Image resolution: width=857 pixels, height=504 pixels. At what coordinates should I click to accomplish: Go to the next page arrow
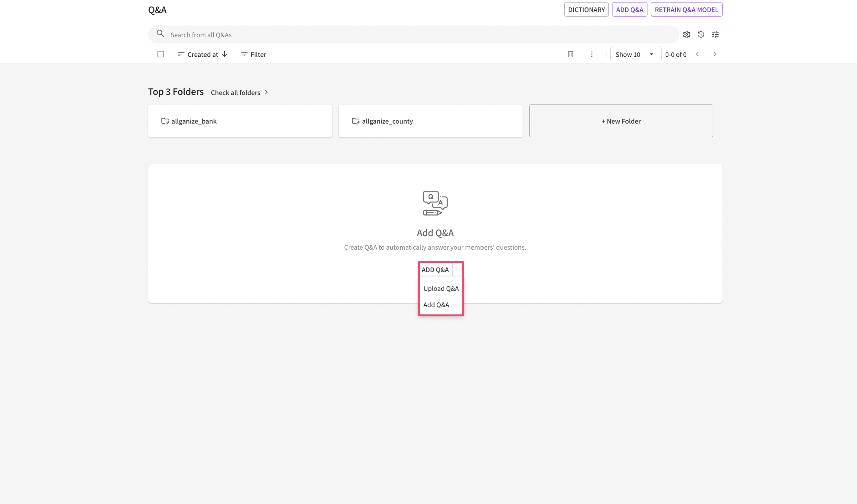coord(715,54)
